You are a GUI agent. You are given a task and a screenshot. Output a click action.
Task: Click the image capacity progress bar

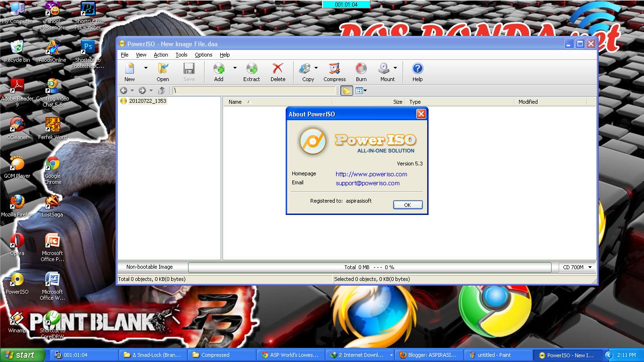[x=370, y=267]
